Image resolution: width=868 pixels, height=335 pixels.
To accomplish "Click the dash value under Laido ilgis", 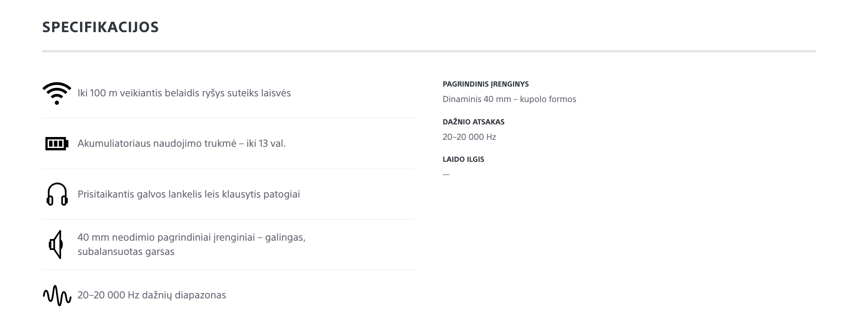I will point(446,174).
